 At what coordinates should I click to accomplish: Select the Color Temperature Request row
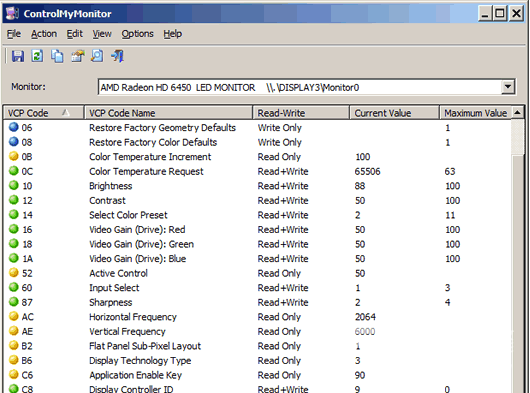pos(257,171)
